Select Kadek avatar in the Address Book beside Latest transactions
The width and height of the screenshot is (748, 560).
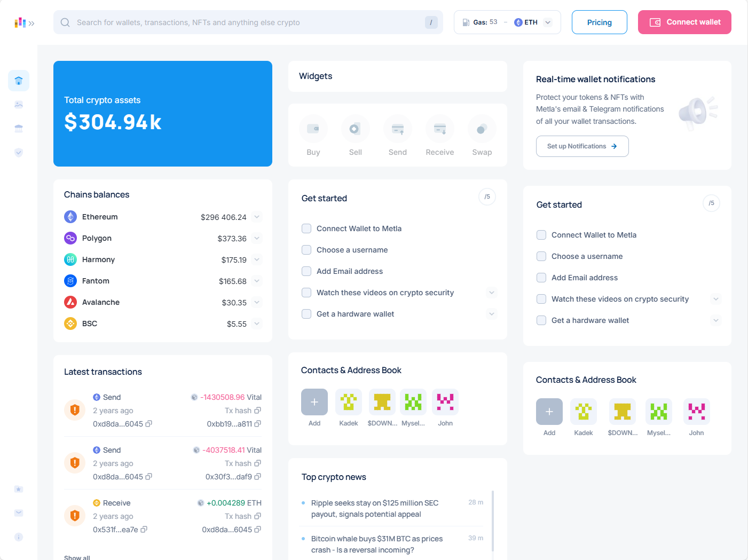(349, 402)
